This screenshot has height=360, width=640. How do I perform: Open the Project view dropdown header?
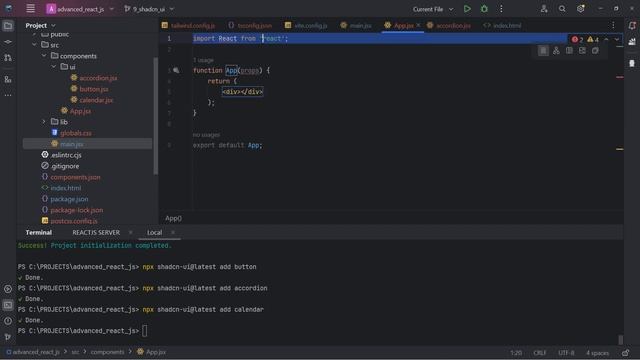click(x=40, y=25)
